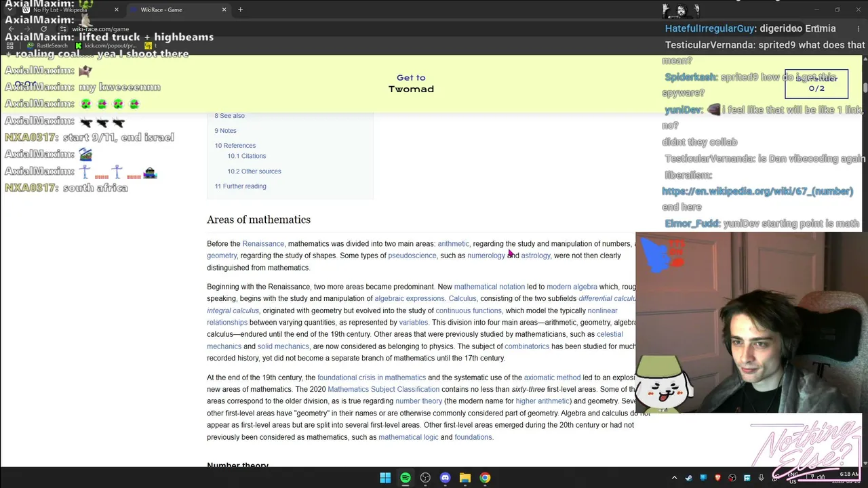This screenshot has height=488, width=868.
Task: Reload the current page
Action: coord(44,29)
